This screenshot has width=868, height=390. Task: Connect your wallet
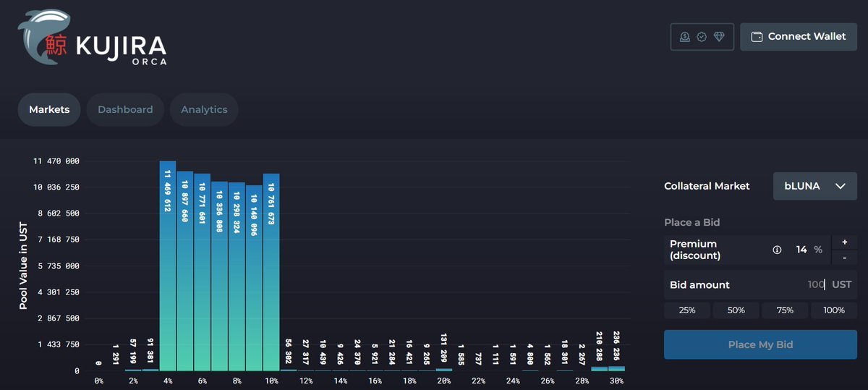click(x=799, y=36)
